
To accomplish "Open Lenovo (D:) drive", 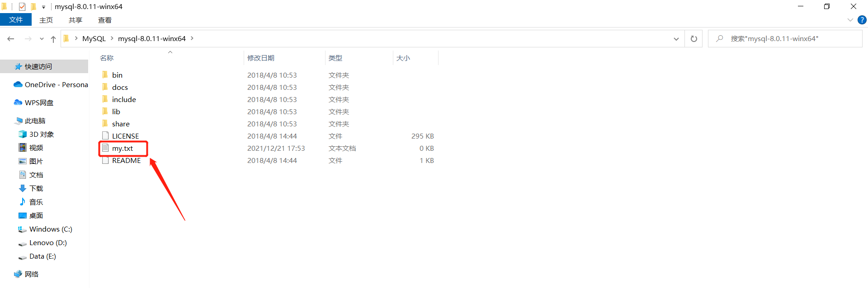I will (42, 242).
